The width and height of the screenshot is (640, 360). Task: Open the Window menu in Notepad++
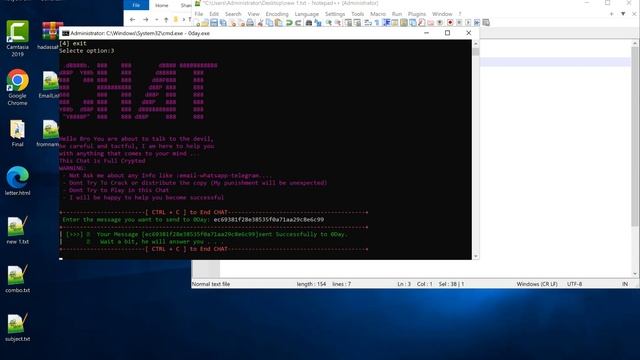click(442, 14)
